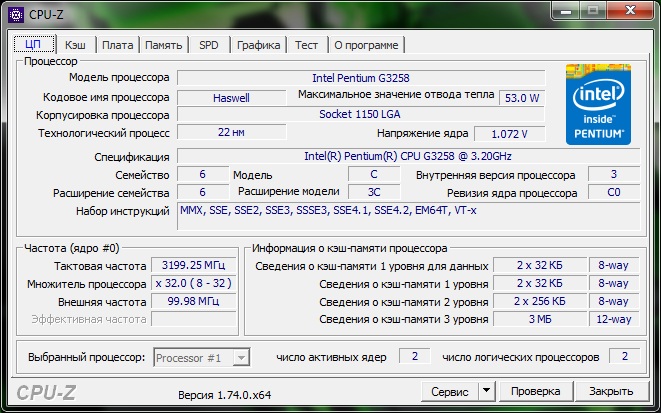Click the specification field with 3.20GHz
Image resolution: width=661 pixels, height=413 pixels.
[408, 156]
